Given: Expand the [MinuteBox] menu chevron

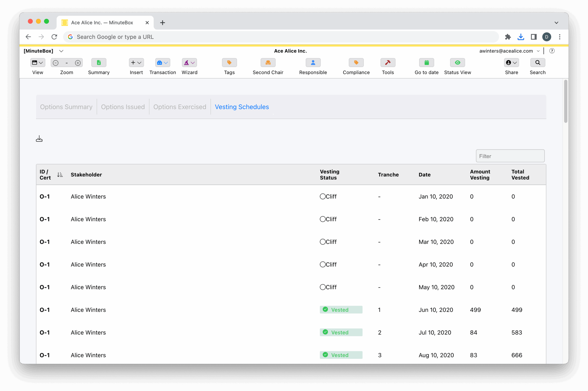Looking at the screenshot, I should pos(61,51).
